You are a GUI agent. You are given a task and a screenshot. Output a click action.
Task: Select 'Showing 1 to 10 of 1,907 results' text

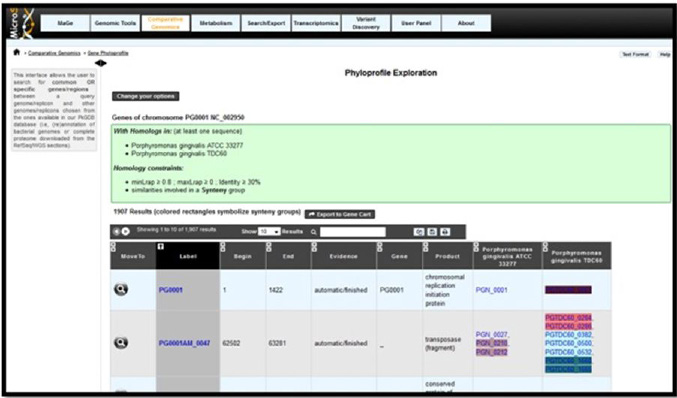[176, 230]
